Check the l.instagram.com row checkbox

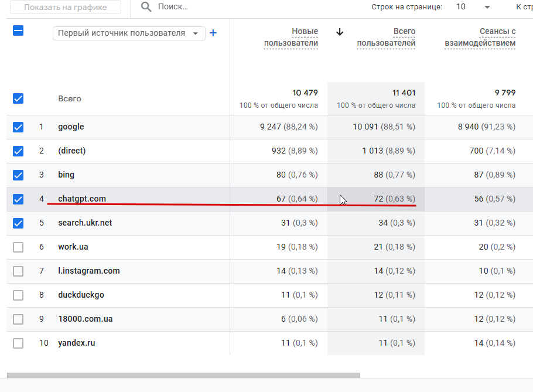pyautogui.click(x=18, y=271)
